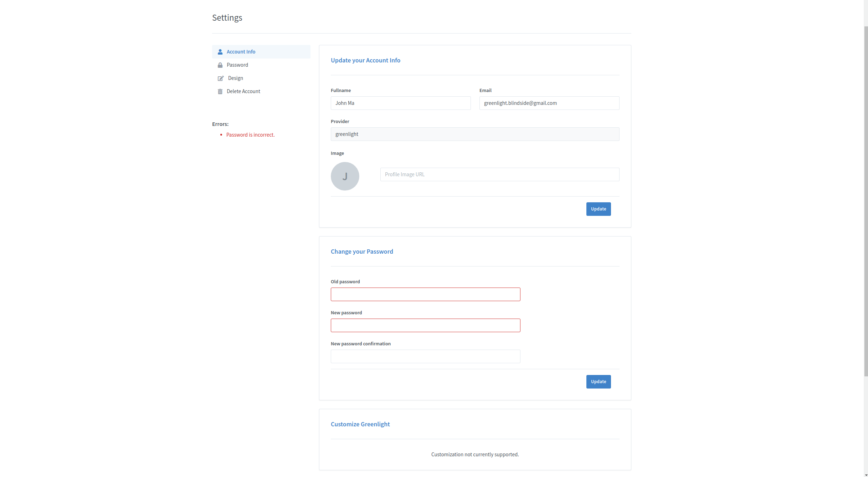
Task: Click the Account Info person icon
Action: pos(220,52)
